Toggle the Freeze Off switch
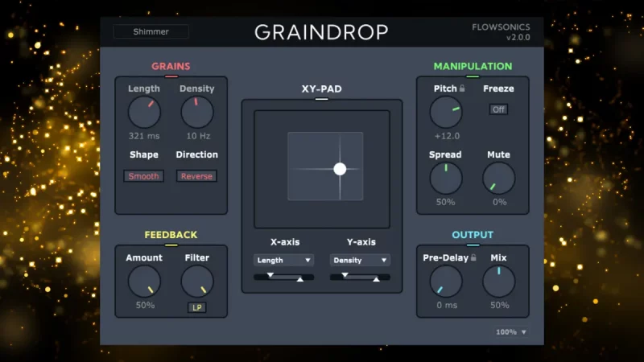The image size is (644, 362). tap(498, 109)
